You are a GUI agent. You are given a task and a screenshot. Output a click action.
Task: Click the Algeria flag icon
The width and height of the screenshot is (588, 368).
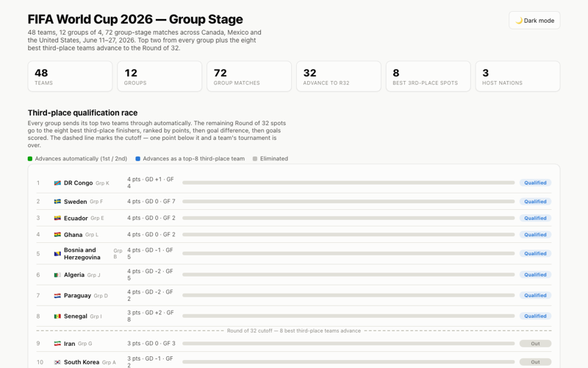pyautogui.click(x=57, y=275)
